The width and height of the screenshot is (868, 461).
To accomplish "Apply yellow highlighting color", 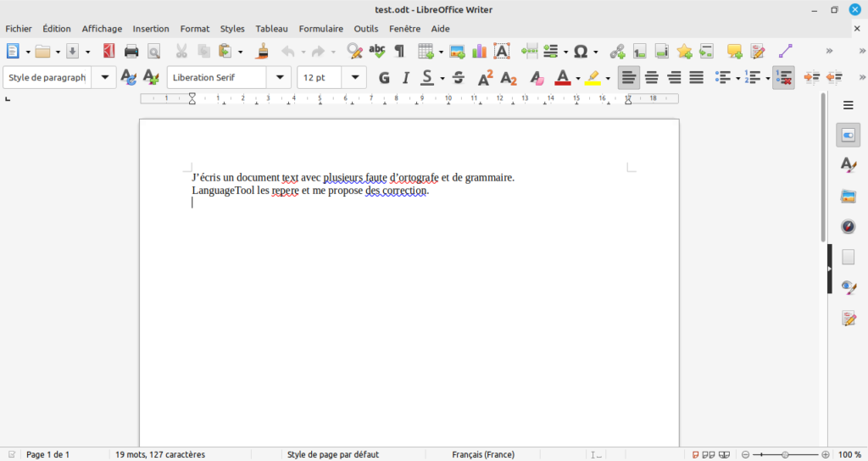I will click(593, 77).
